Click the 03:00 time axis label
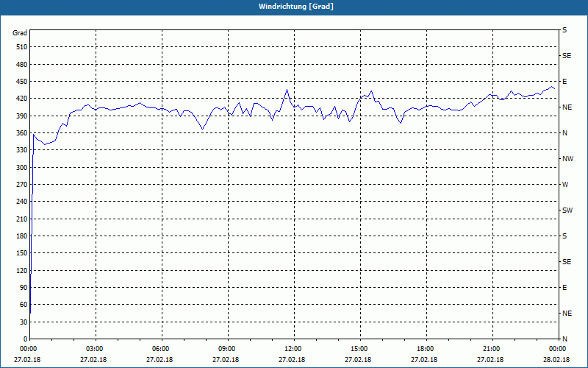588x368 pixels. [94, 349]
